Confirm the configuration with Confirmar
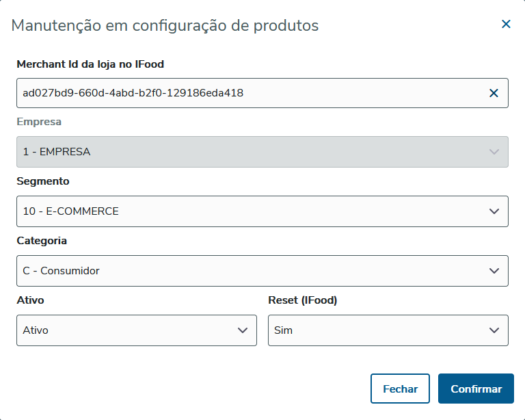525x420 pixels. pos(476,389)
